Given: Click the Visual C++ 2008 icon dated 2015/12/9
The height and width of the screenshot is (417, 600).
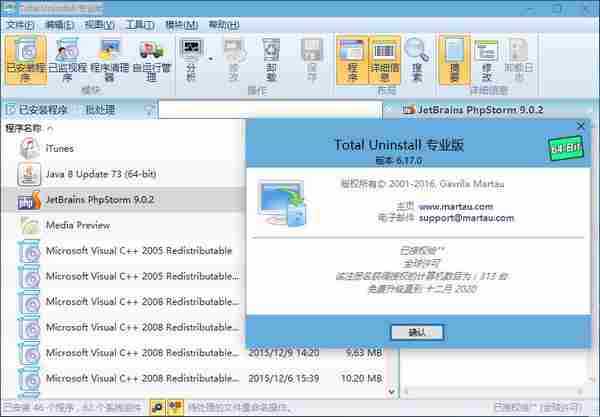Looking at the screenshot, I should (29, 353).
